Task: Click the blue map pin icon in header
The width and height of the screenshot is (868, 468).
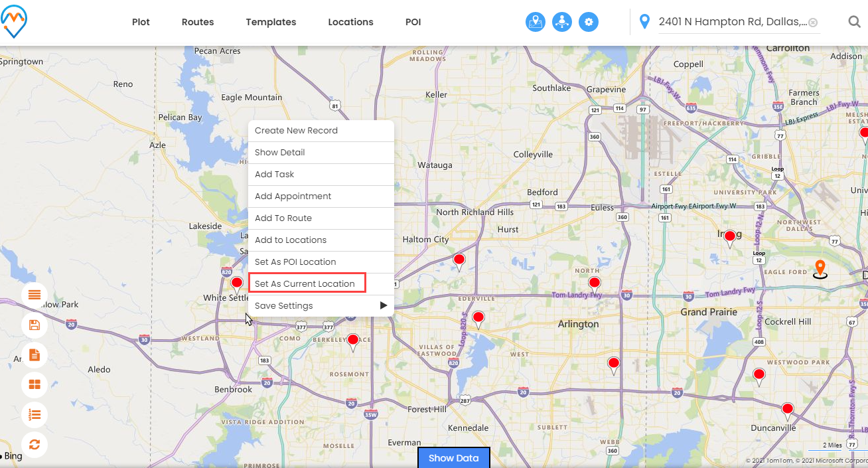Action: click(x=536, y=22)
